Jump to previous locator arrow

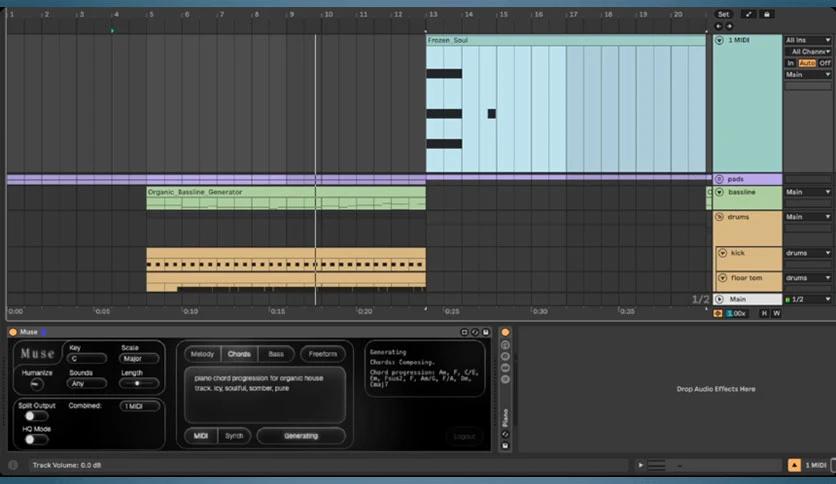click(718, 26)
